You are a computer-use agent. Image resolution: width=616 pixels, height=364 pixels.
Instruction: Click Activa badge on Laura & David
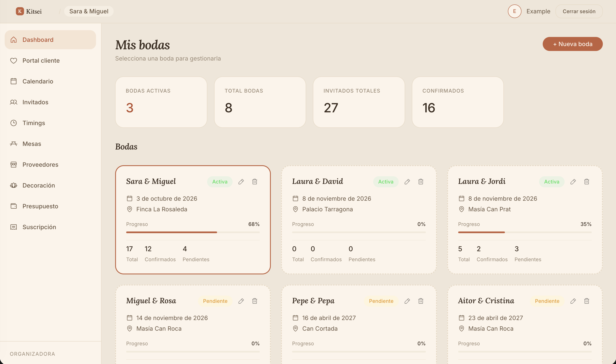[386, 182]
